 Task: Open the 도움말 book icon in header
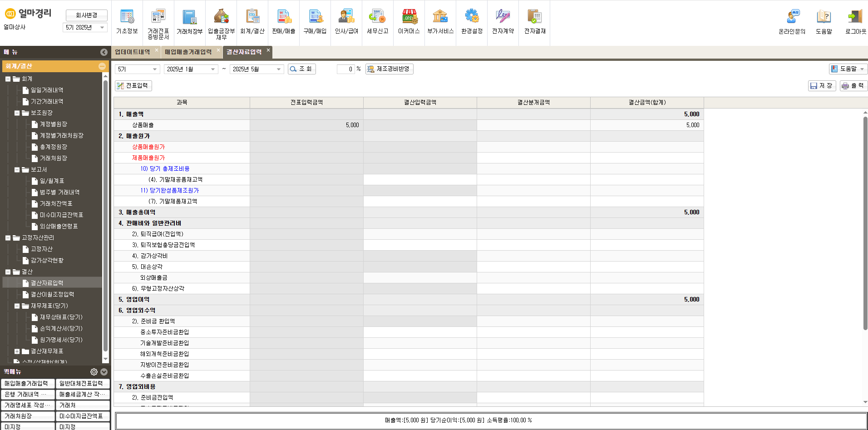[824, 17]
